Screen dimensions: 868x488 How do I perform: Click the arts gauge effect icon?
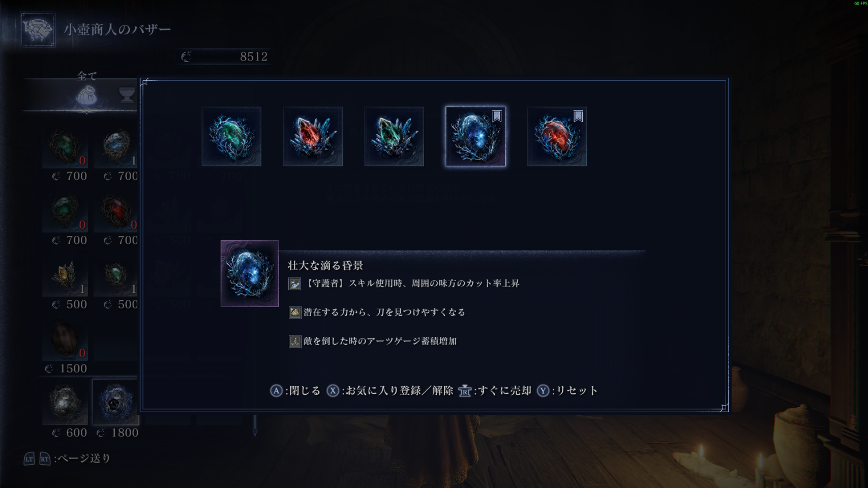coord(295,341)
